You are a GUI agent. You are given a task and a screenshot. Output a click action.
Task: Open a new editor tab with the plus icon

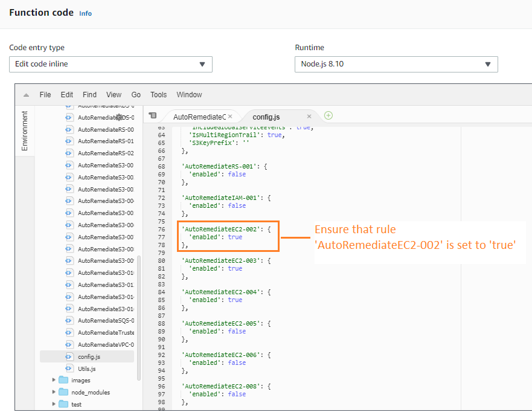click(327, 116)
